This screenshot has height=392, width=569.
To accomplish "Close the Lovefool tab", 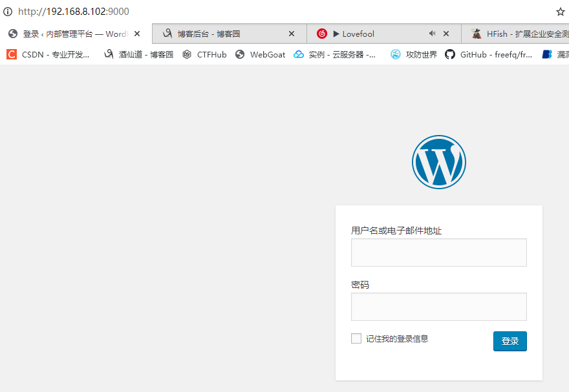I will coord(446,34).
